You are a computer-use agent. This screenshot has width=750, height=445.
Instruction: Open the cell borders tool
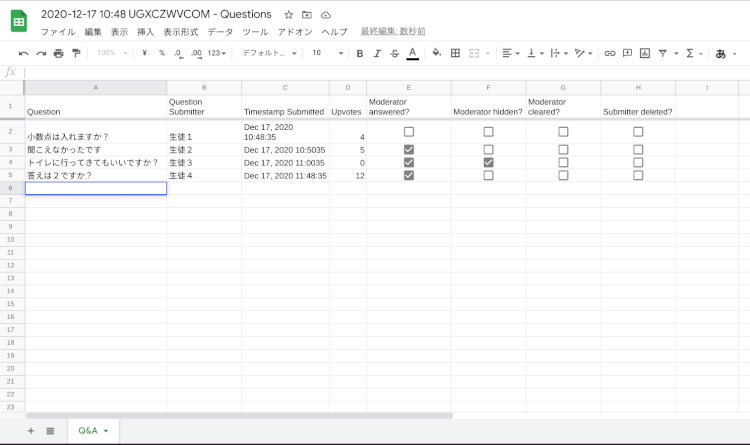coord(455,53)
